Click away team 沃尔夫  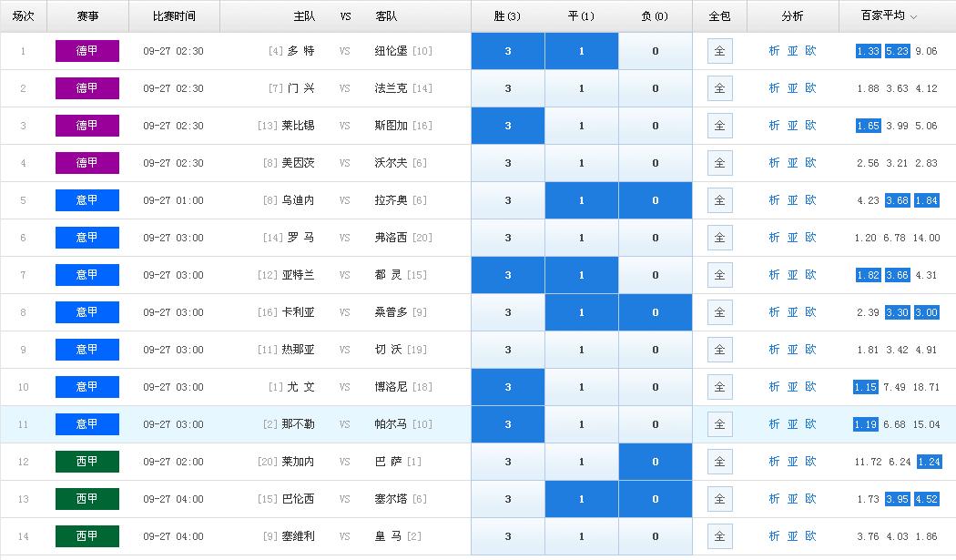[x=391, y=163]
